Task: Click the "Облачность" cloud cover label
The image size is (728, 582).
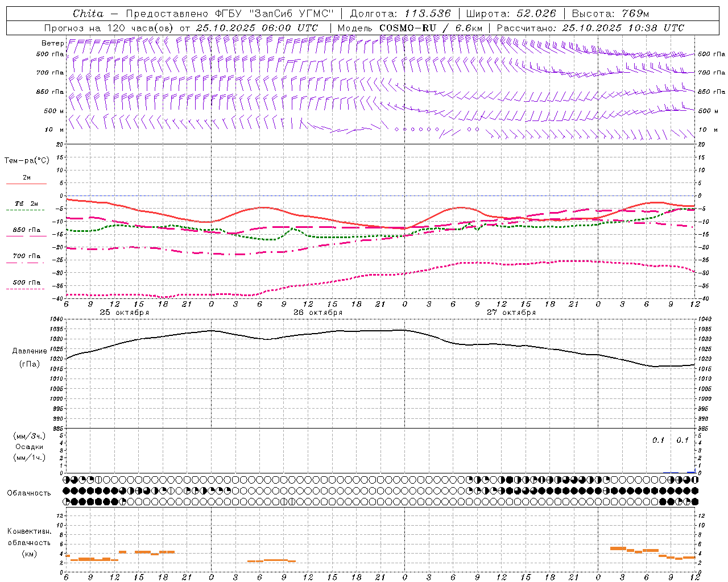Action: pos(29,493)
